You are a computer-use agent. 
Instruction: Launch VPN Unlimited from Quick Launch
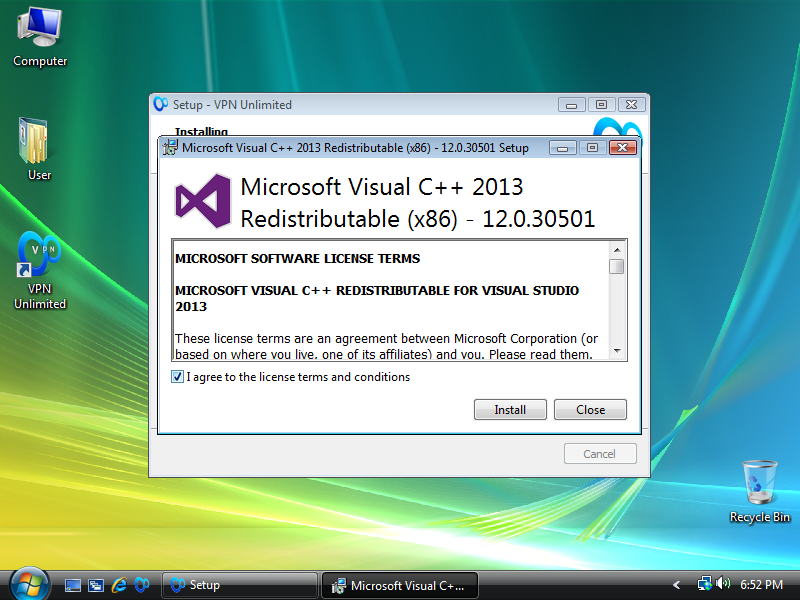[x=142, y=585]
